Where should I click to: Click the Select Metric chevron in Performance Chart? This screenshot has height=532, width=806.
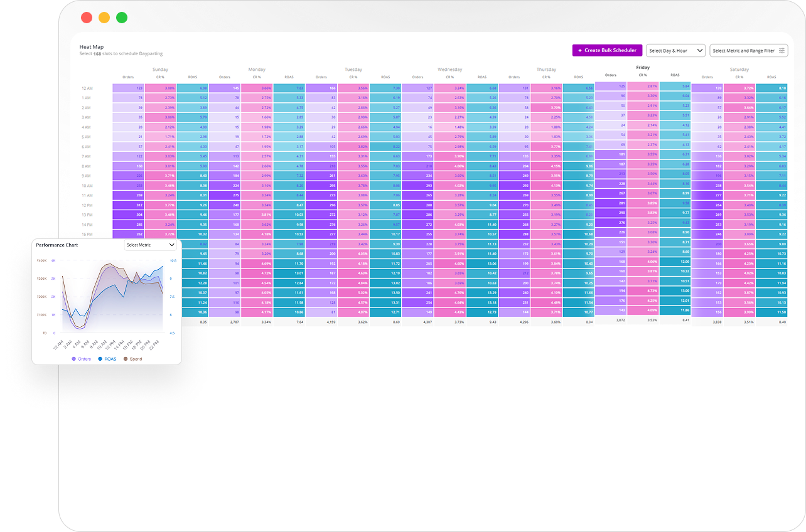(172, 245)
